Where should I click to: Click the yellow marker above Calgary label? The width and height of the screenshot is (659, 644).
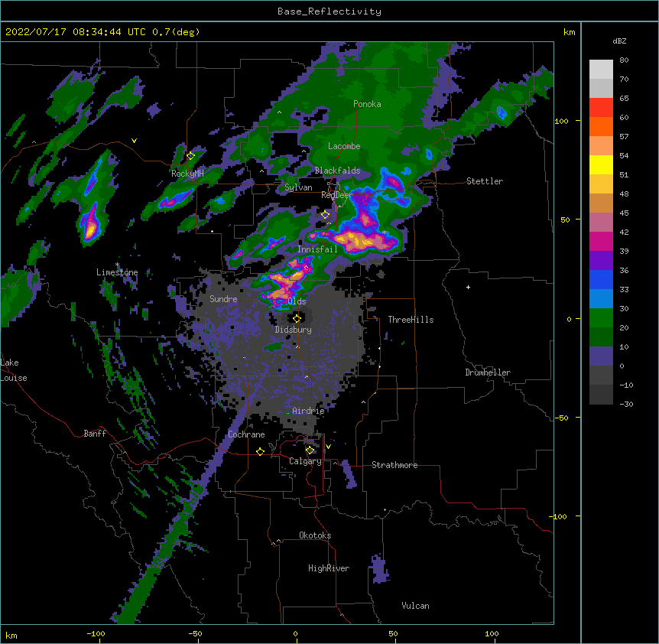pyautogui.click(x=310, y=450)
